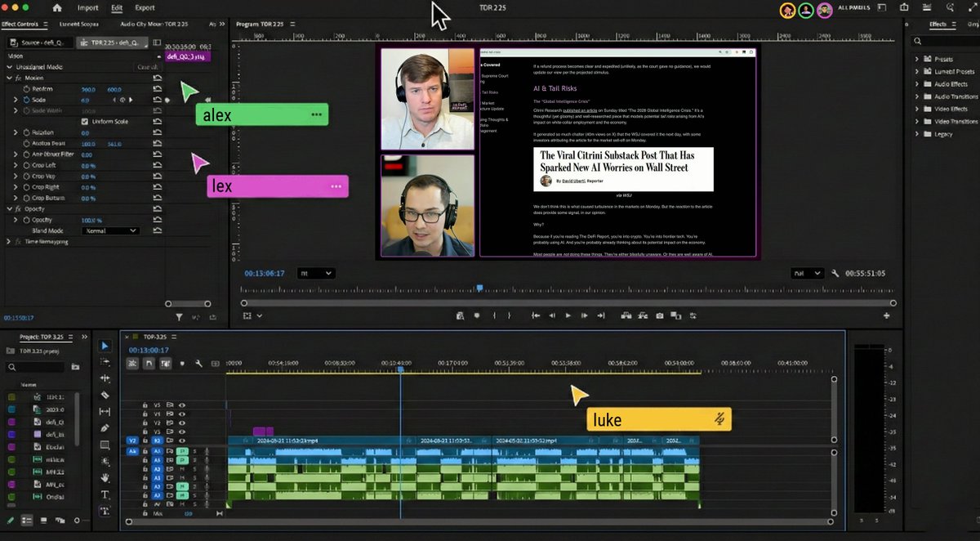Select the Pen tool in the toolbar
Viewport: 980px width, 541px height.
coord(105,428)
